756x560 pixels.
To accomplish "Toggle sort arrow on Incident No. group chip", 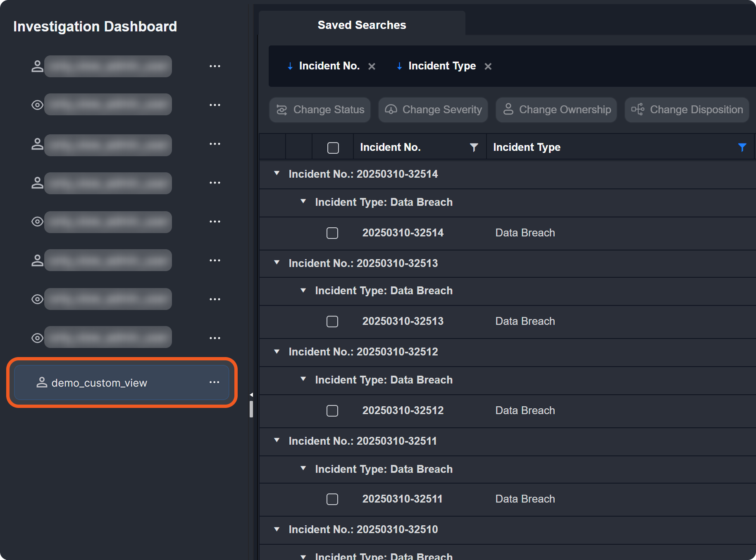I will click(290, 66).
